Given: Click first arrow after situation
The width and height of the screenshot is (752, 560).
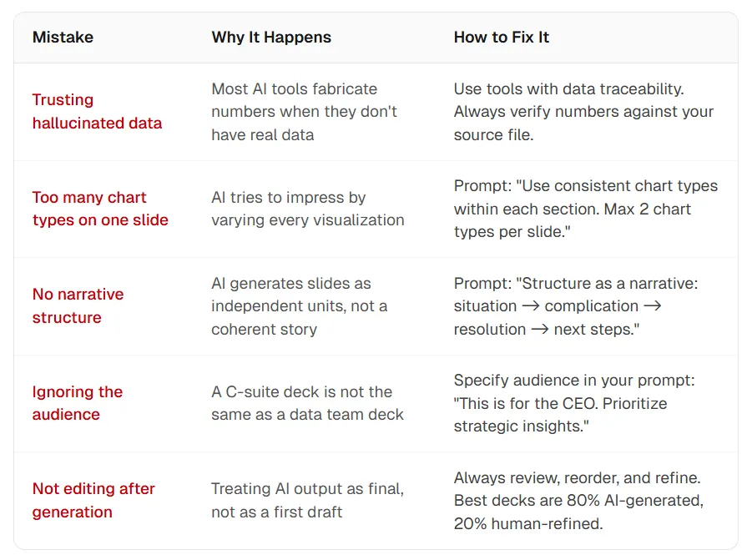Looking at the screenshot, I should coord(531,306).
